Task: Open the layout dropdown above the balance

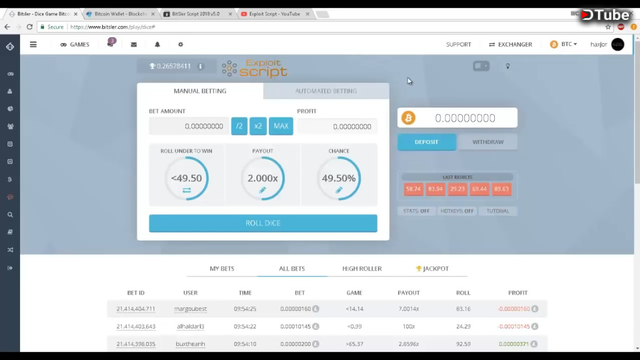Action: tap(481, 66)
